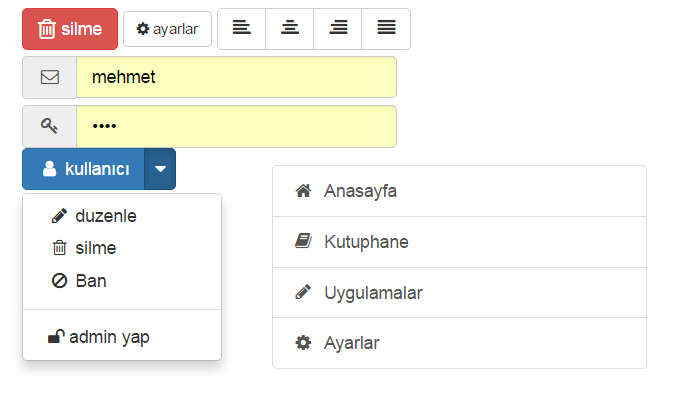Screen dimensions: 692x415
Task: Click the justify text icon
Action: [x=386, y=29]
